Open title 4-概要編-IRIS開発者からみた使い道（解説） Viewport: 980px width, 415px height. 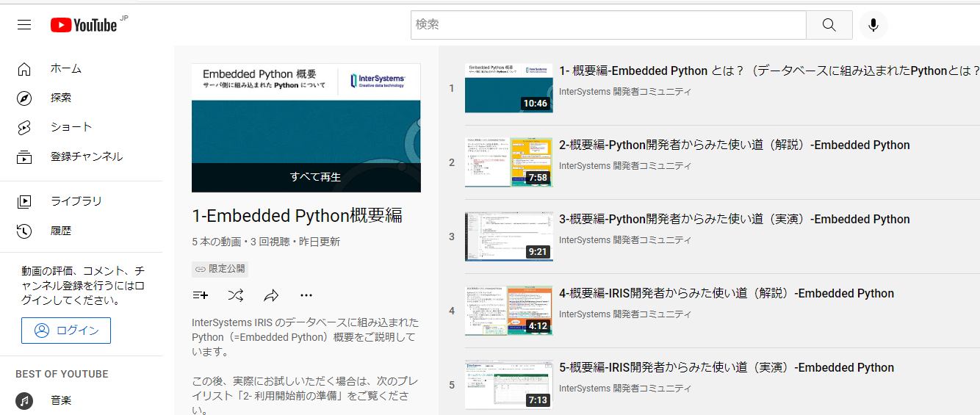[x=727, y=294]
